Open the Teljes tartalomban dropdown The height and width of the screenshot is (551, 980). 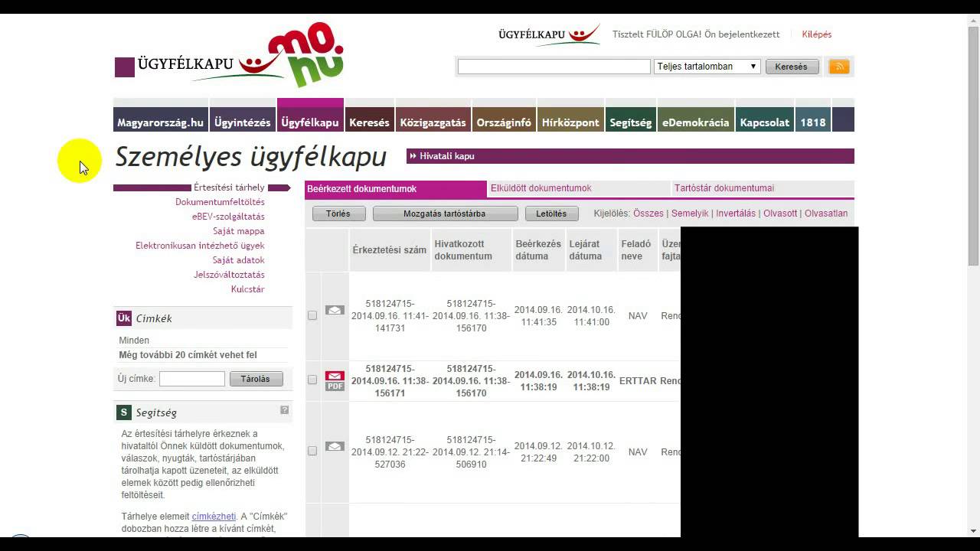(x=707, y=67)
